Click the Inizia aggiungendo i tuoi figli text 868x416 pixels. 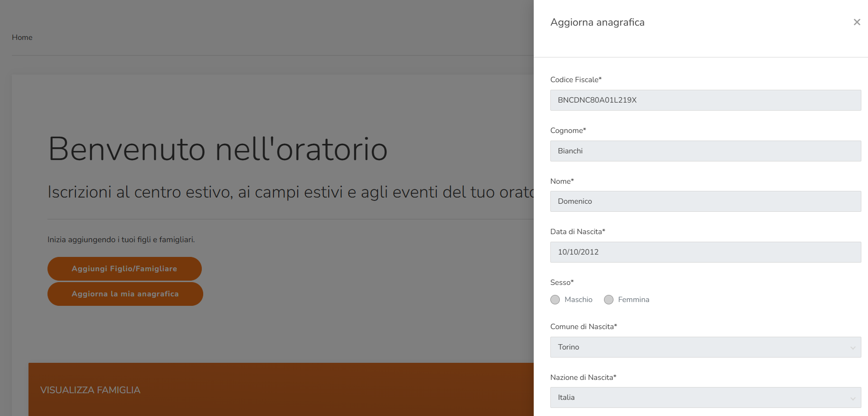pyautogui.click(x=121, y=240)
